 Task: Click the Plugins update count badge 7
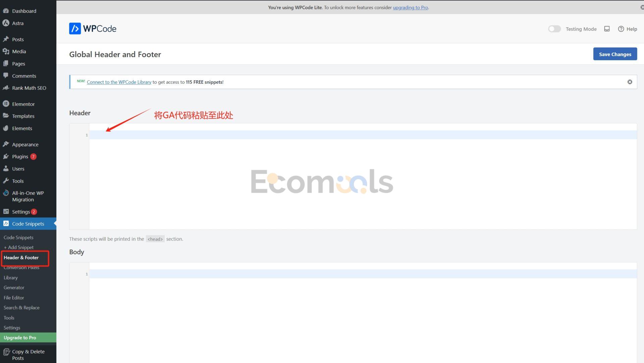tap(33, 157)
